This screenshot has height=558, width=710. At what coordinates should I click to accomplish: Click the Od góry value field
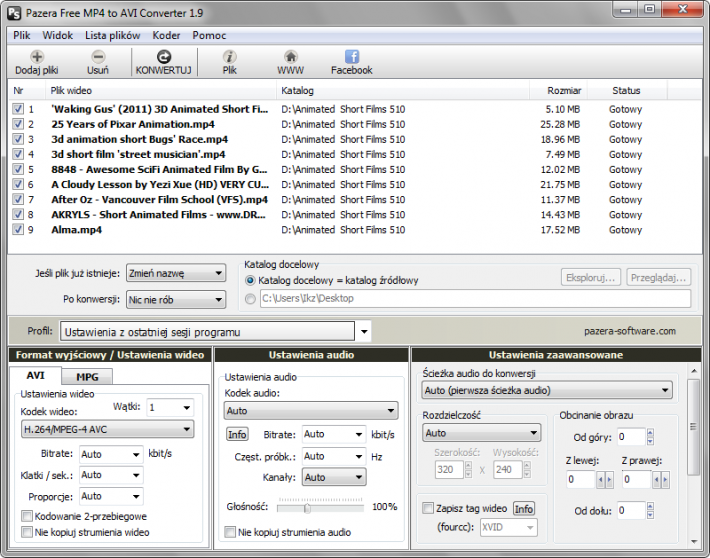tap(631, 437)
